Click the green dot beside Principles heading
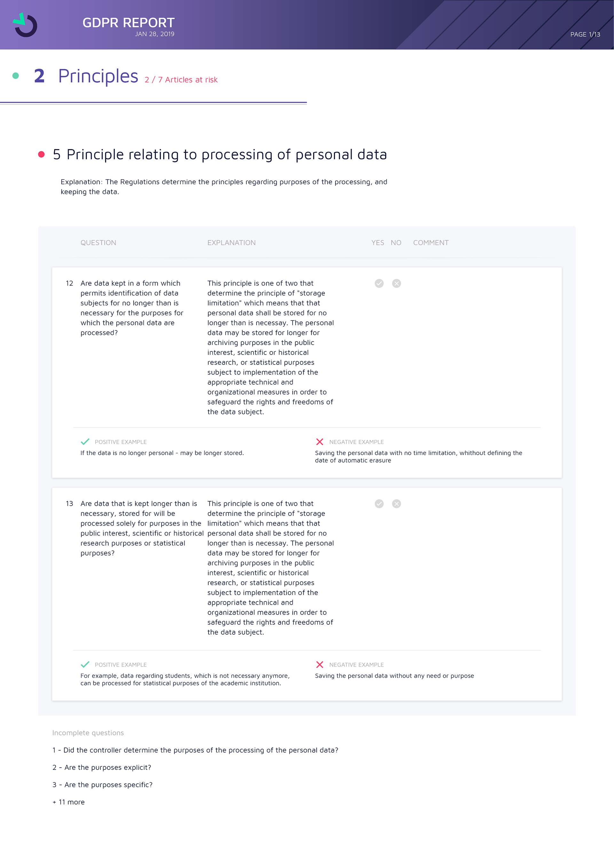614x868 pixels. coord(15,75)
